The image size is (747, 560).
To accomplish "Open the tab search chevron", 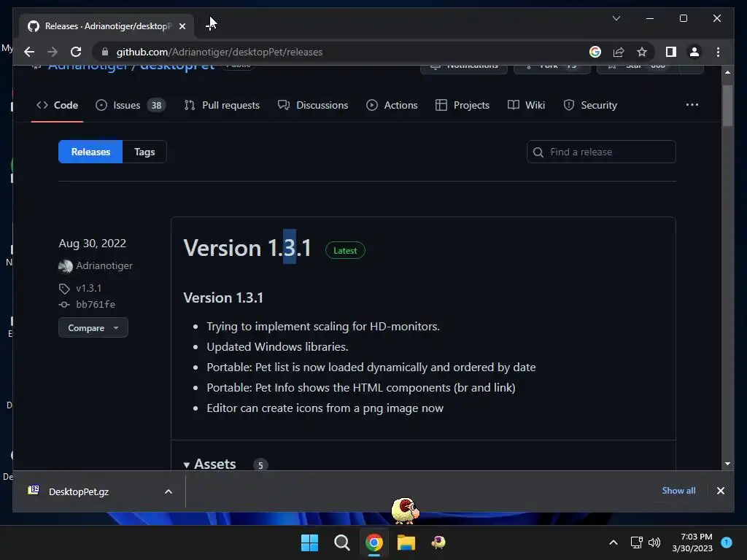I will point(616,18).
